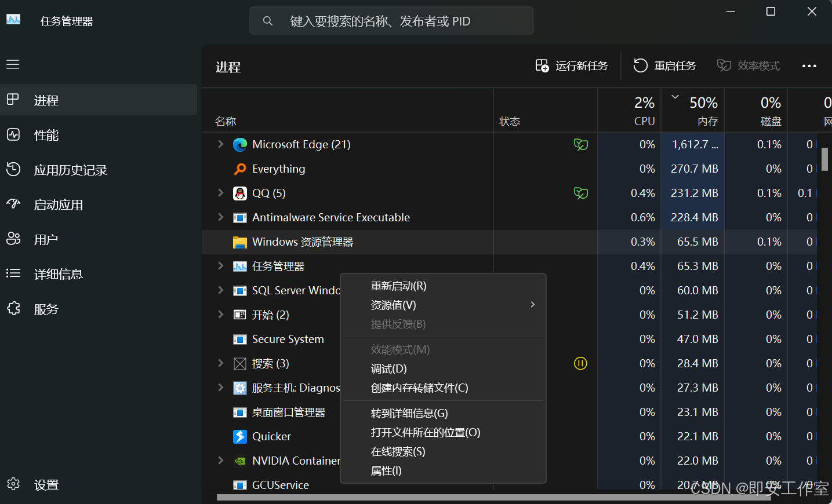The image size is (832, 504).
Task: Select 创建内存转储文件(C) in context menu
Action: (x=444, y=388)
